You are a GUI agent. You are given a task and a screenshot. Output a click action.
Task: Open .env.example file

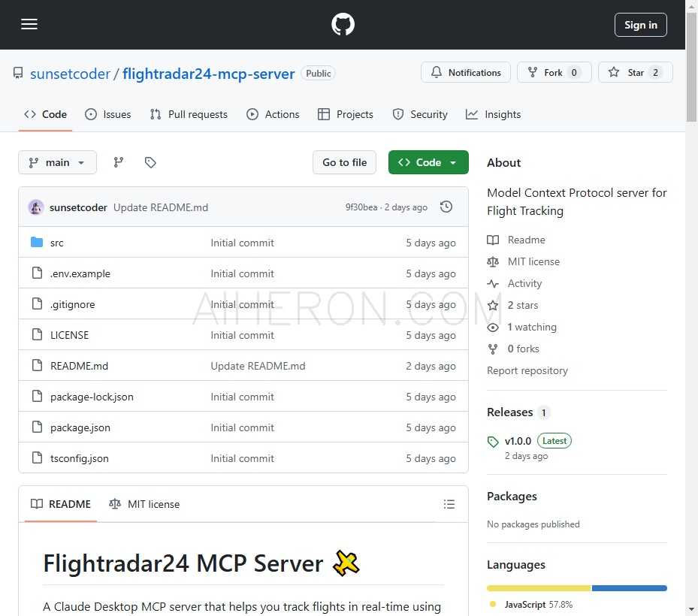(x=80, y=273)
